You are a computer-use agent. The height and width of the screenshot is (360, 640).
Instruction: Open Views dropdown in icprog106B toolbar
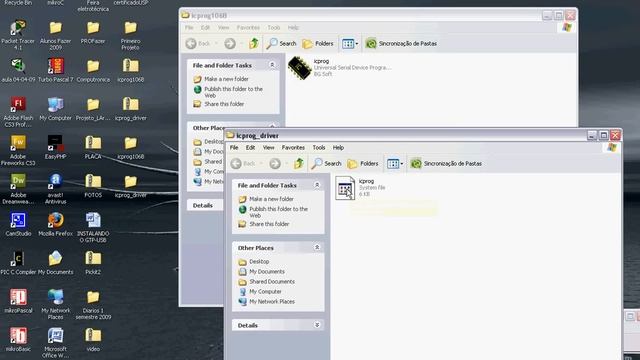(x=350, y=43)
